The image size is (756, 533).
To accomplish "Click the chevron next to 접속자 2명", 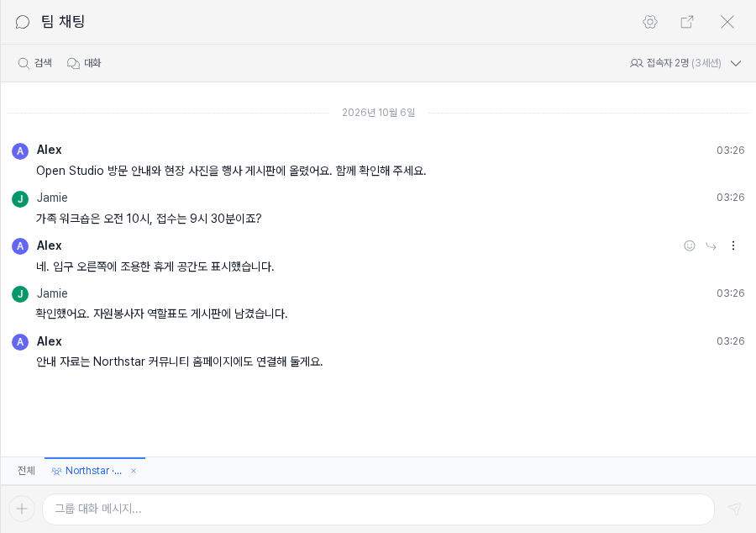I will point(735,63).
